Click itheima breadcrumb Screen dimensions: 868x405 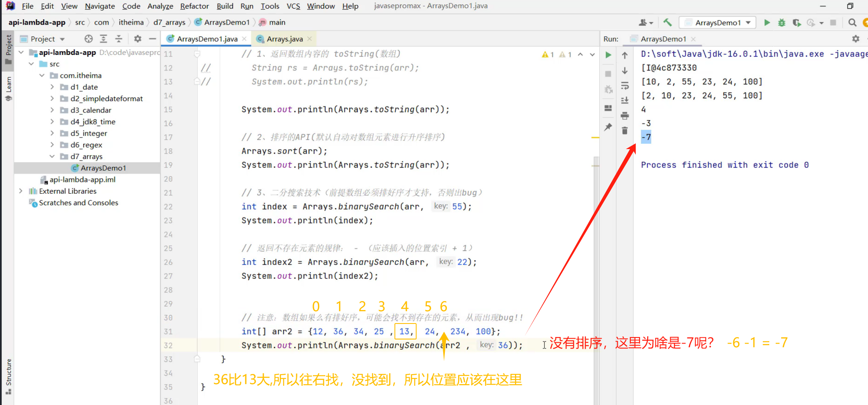[x=131, y=23]
